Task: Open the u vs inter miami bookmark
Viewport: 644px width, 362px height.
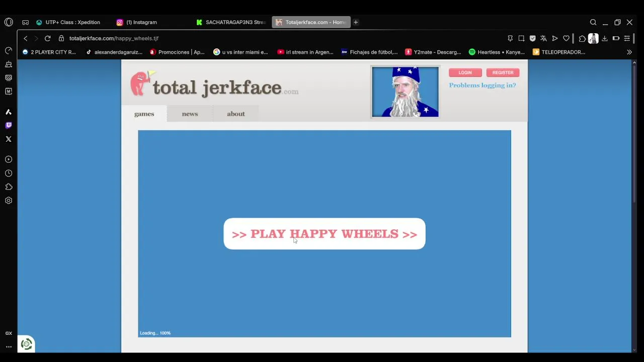Action: point(240,52)
